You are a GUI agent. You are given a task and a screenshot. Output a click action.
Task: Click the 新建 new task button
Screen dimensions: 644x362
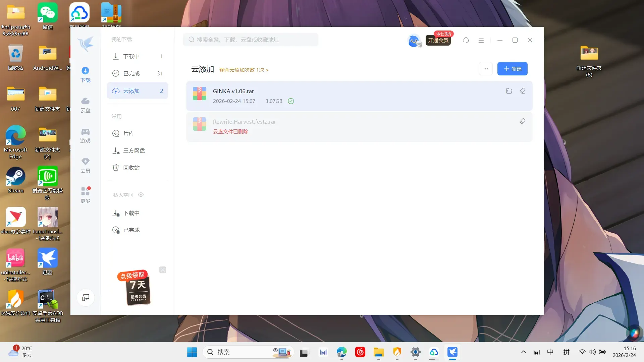[512, 69]
